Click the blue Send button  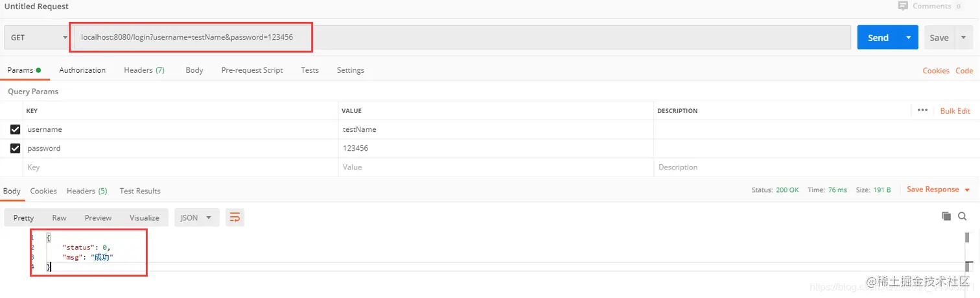click(878, 38)
